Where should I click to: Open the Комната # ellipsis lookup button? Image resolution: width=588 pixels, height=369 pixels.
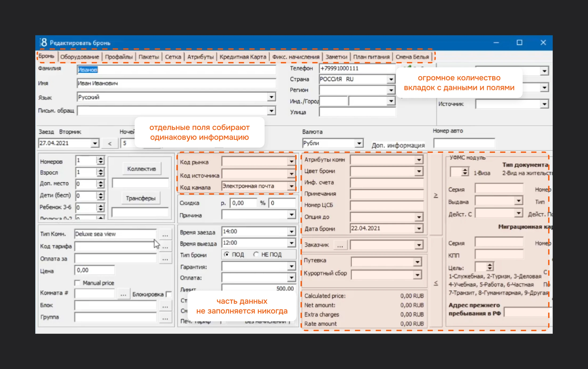pos(123,294)
